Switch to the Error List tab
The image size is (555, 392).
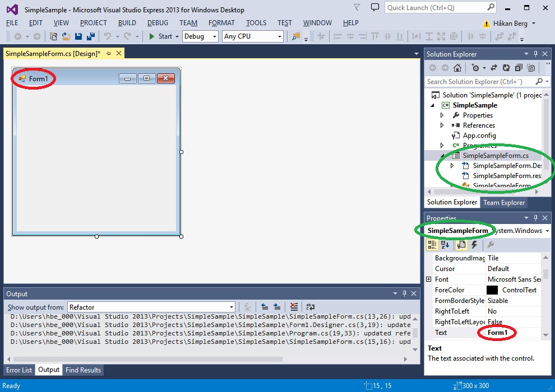19,370
